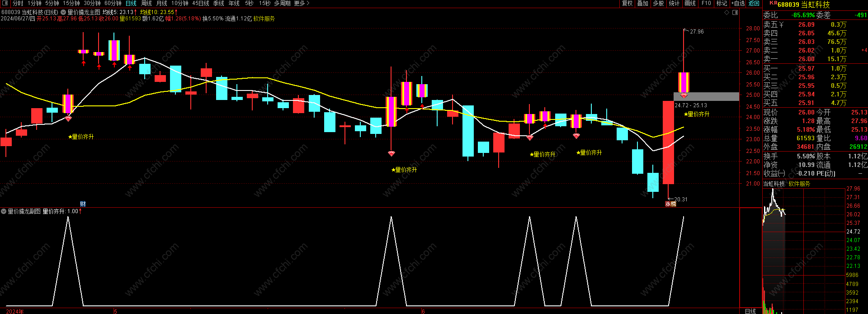Click the 日线 label at bottom right

(750, 311)
